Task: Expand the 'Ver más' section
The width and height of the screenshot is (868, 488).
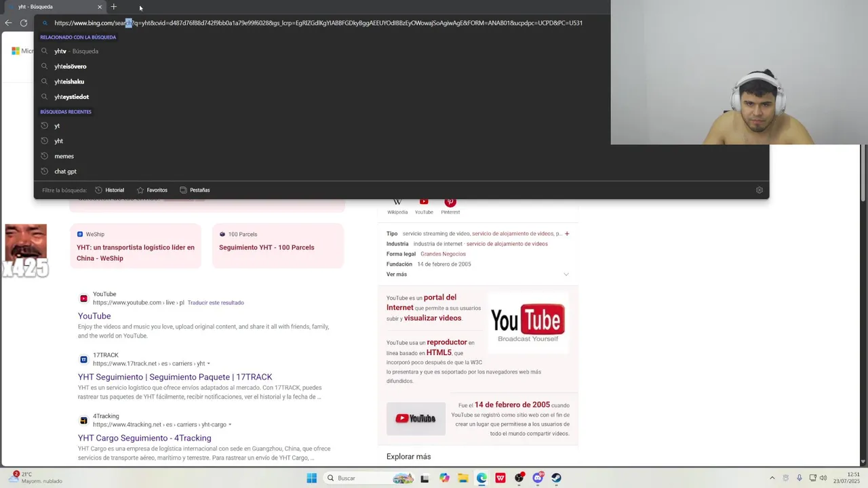Action: [x=477, y=274]
